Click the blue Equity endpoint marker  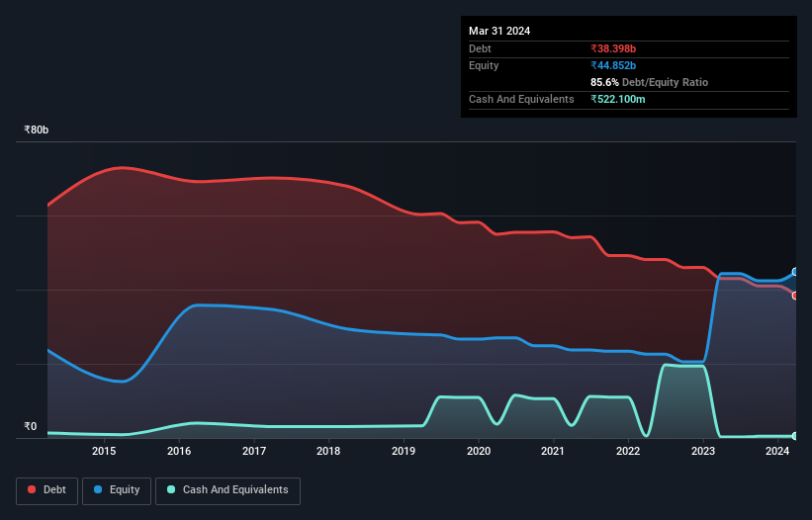point(795,272)
